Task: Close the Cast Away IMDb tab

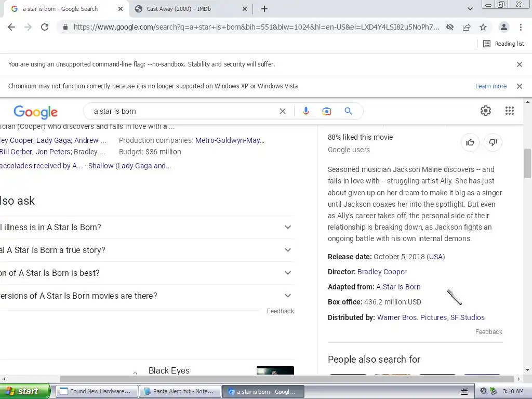Action: pos(245,9)
